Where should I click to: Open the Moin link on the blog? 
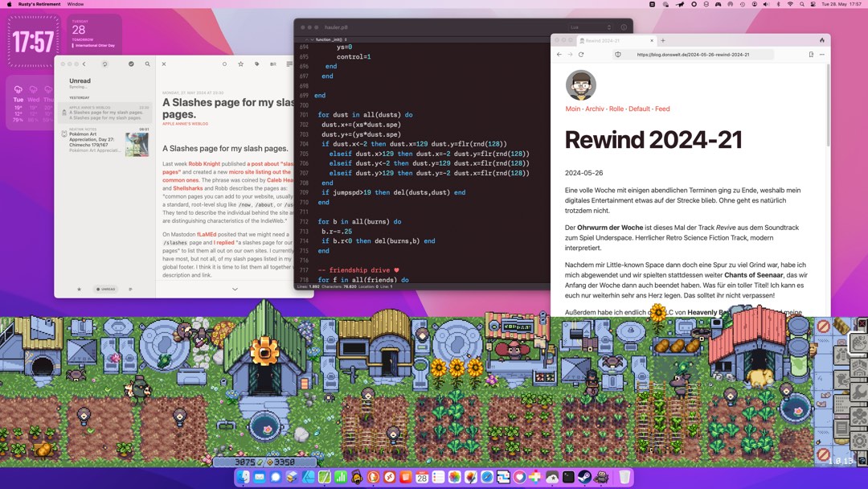coord(573,109)
